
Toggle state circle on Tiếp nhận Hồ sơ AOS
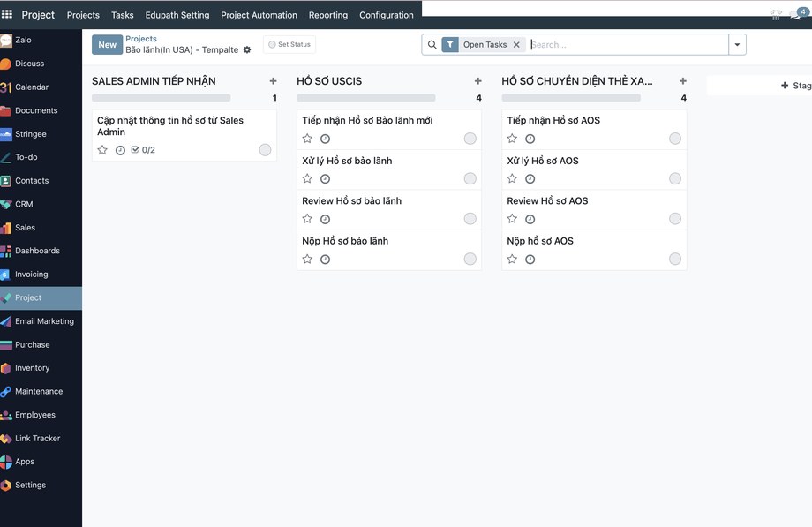(x=675, y=139)
